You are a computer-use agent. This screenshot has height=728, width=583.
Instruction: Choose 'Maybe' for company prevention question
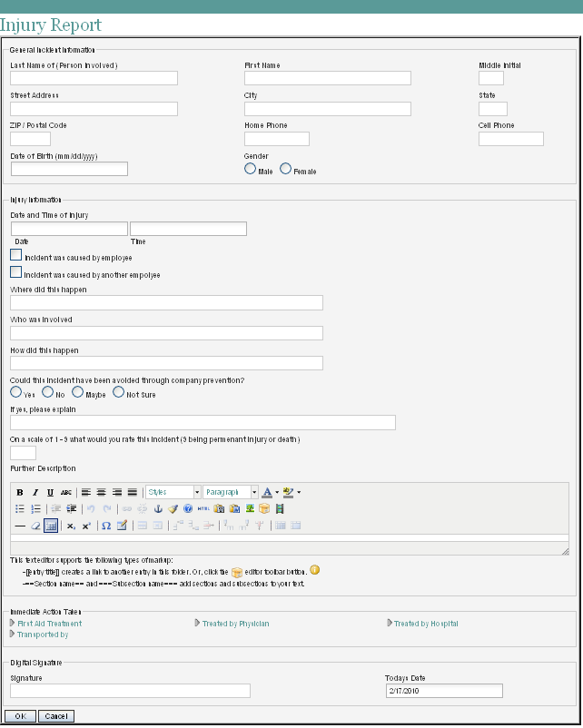tap(78, 392)
